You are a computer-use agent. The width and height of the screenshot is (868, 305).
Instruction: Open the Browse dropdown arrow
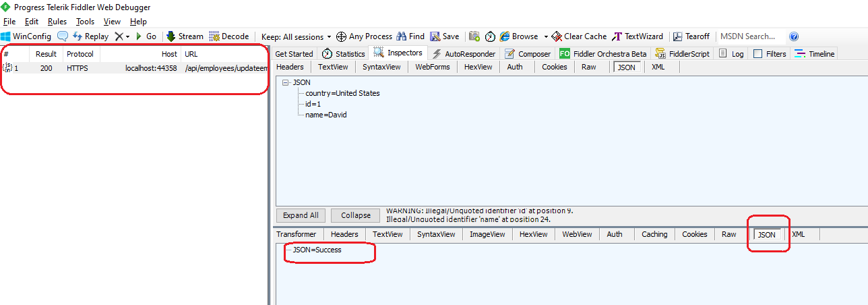coord(546,36)
